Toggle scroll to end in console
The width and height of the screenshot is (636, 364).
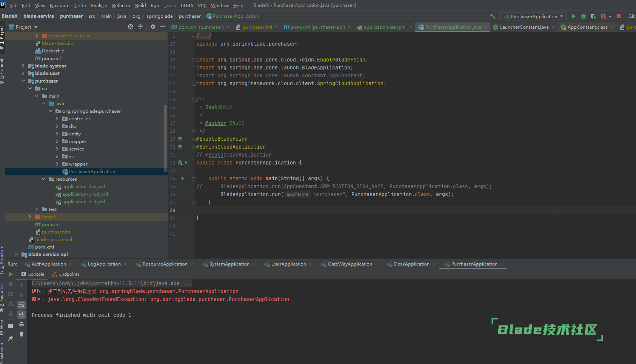point(22,314)
